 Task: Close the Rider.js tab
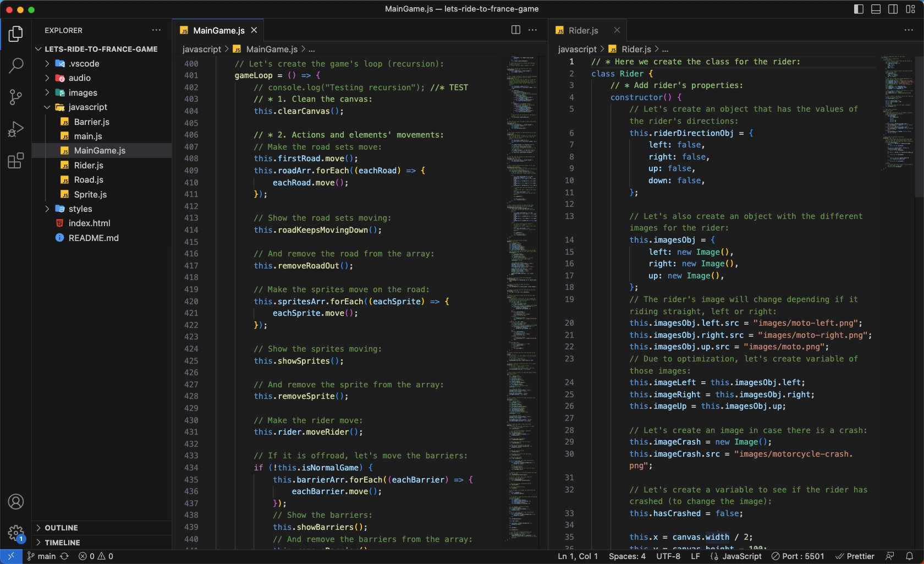point(617,30)
